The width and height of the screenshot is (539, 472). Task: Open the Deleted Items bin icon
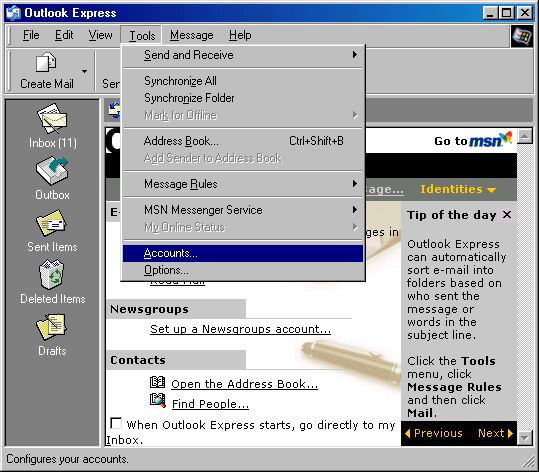point(51,274)
